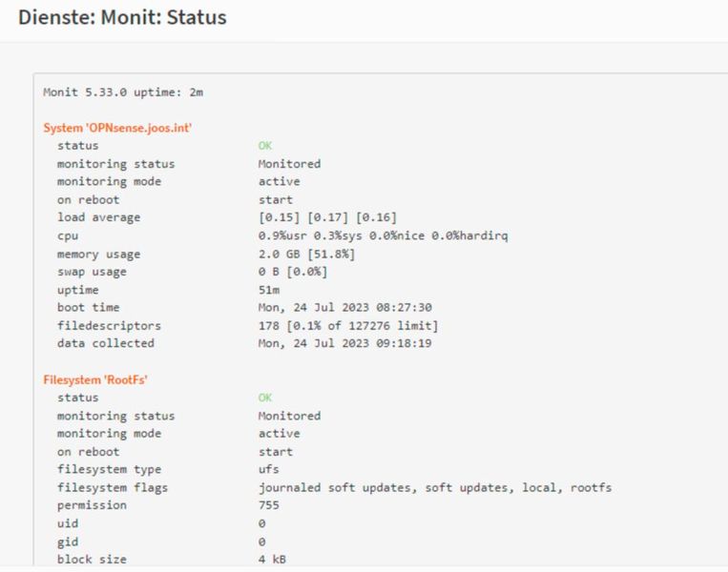This screenshot has height=572, width=728.
Task: Click the system uptime value 51m
Action: point(268,290)
